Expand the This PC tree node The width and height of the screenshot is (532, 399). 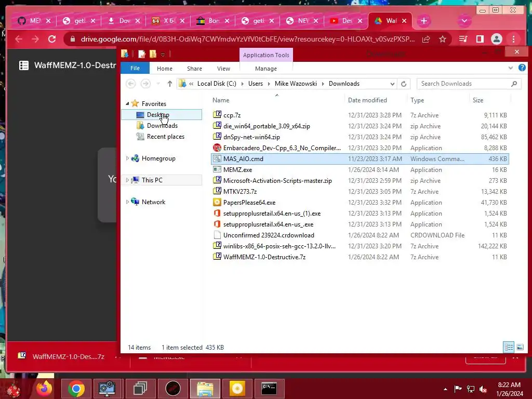(127, 180)
